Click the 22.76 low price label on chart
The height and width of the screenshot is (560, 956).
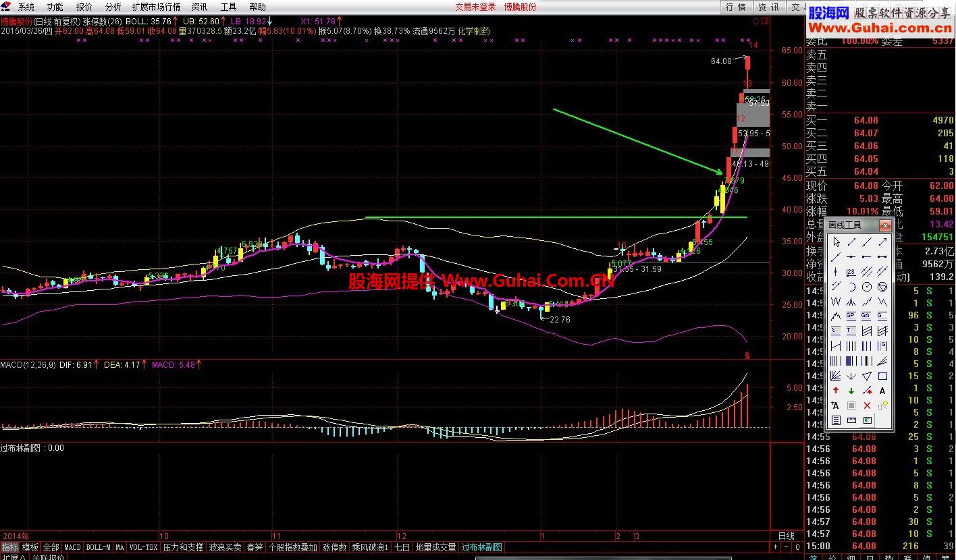(560, 320)
